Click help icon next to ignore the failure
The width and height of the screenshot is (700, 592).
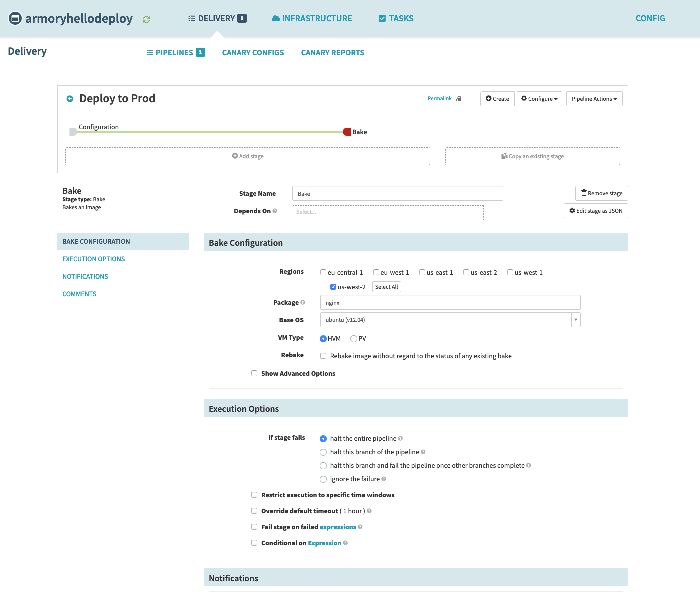tap(384, 479)
